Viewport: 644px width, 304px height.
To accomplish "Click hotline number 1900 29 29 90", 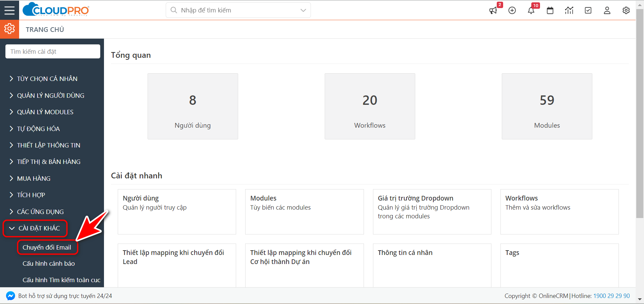I will pos(611,296).
